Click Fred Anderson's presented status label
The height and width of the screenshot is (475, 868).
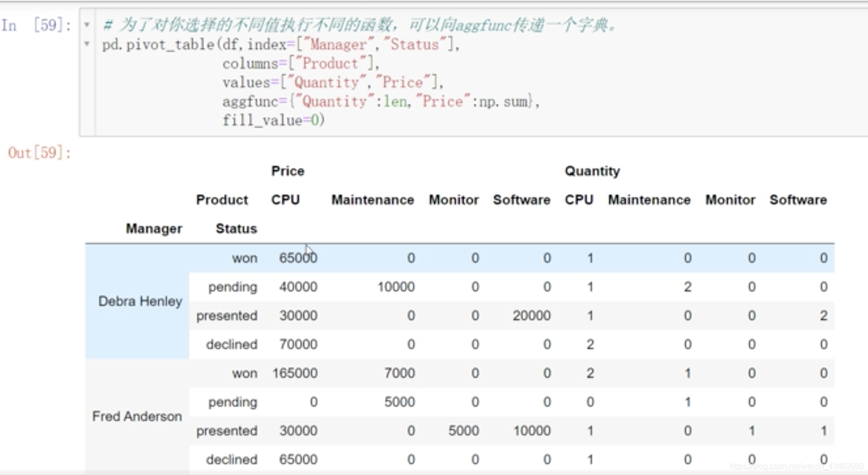(x=227, y=431)
